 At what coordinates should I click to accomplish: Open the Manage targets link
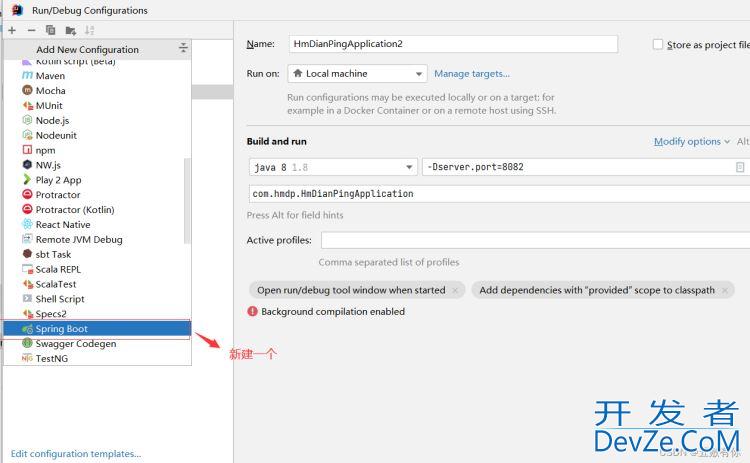point(472,74)
